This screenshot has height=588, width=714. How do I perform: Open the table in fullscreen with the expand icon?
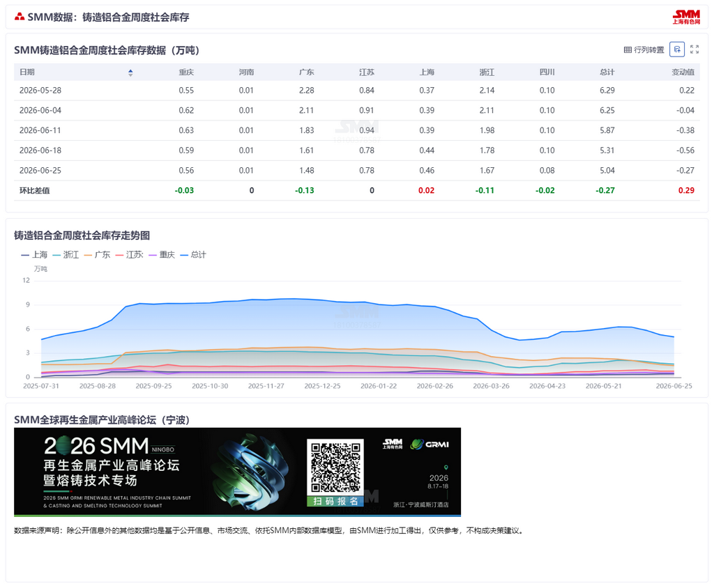[694, 49]
